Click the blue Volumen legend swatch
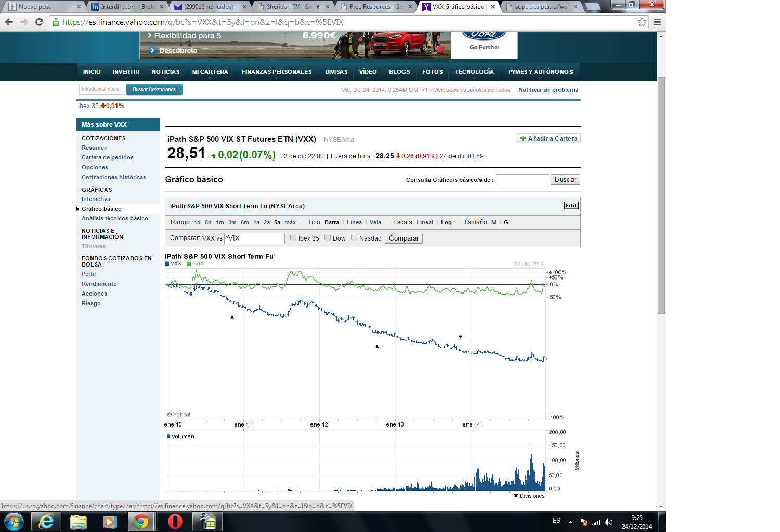This screenshot has width=780, height=532. click(168, 436)
